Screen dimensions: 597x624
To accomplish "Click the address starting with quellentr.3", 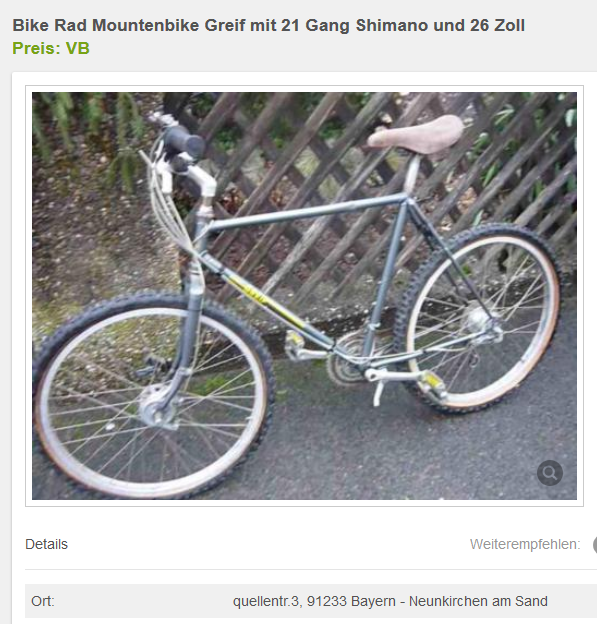I will (390, 601).
